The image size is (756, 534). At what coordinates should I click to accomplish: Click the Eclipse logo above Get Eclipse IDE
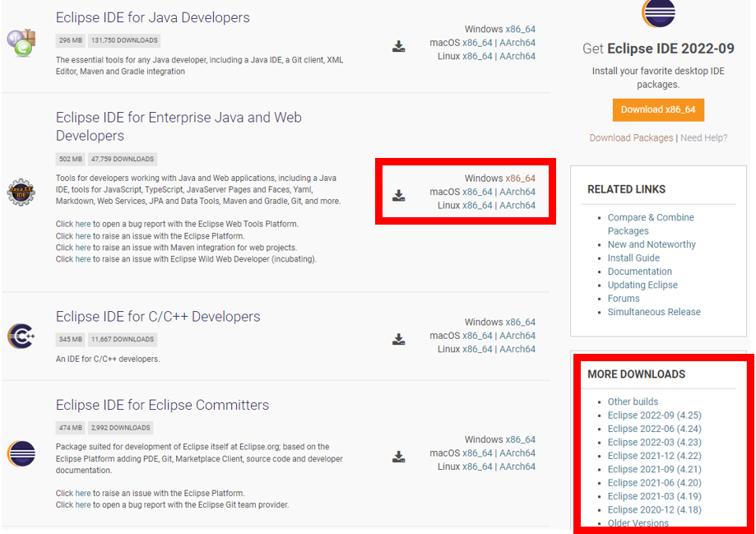(x=658, y=13)
